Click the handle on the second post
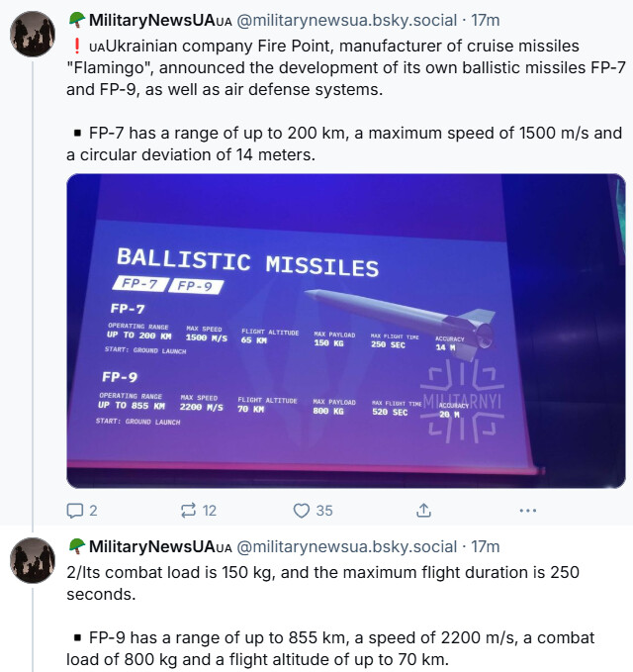 click(347, 546)
